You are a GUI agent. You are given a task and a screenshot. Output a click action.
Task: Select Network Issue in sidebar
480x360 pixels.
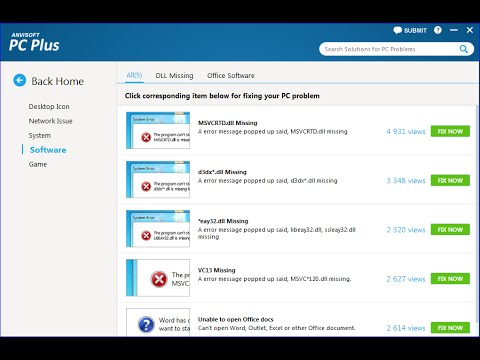(x=50, y=121)
